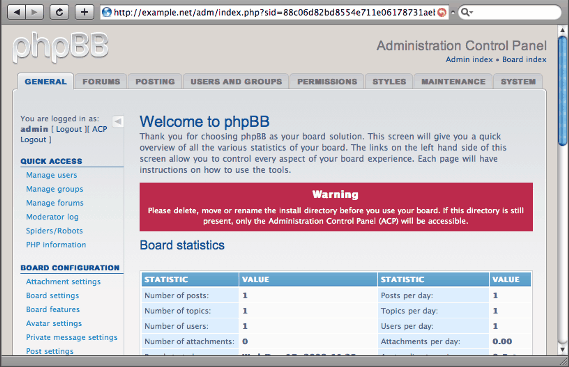Click the red Warning heading
569x367 pixels.
335,195
